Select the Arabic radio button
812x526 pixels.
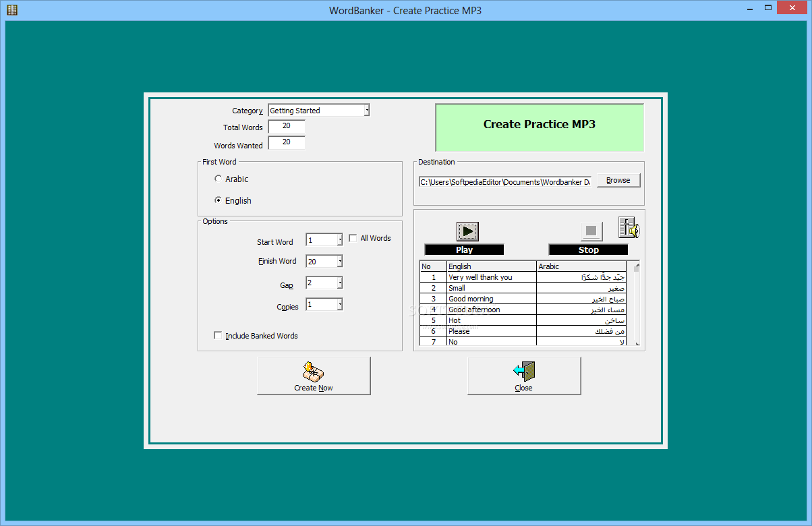pos(218,179)
